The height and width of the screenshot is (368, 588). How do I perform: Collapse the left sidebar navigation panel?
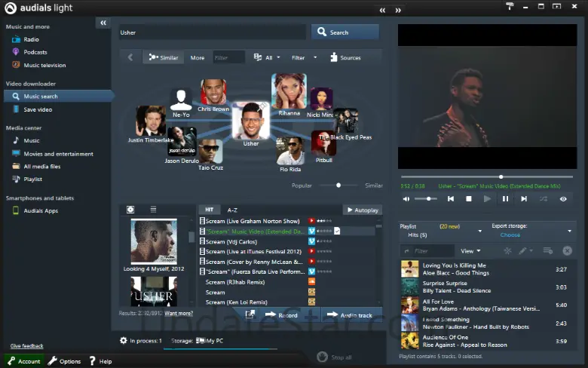(x=103, y=23)
